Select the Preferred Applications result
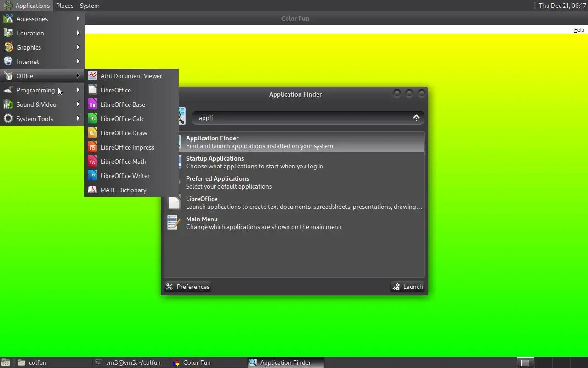The width and height of the screenshot is (588, 368). coord(295,182)
